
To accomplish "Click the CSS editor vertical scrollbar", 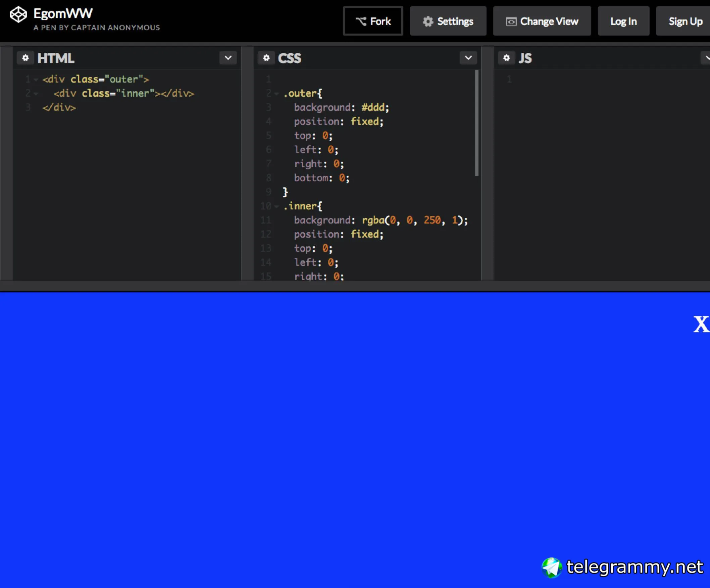I will 476,123.
